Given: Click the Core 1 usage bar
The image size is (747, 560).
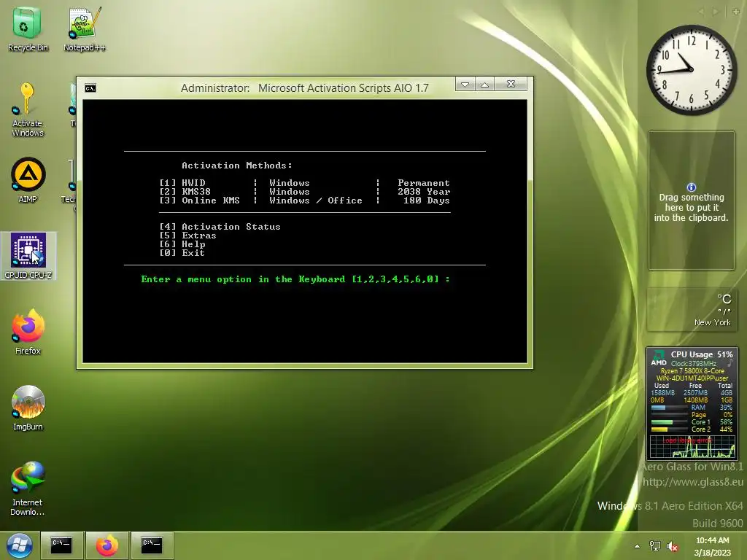Looking at the screenshot, I should coord(668,422).
